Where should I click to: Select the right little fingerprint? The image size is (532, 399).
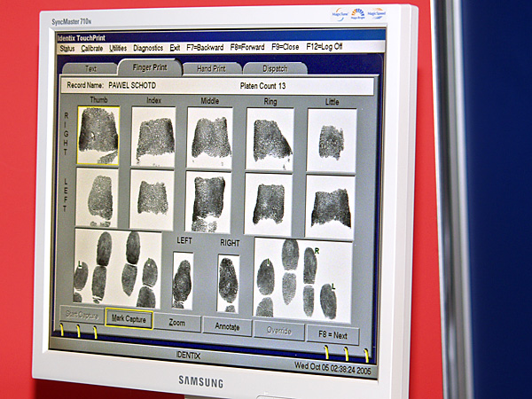point(332,140)
